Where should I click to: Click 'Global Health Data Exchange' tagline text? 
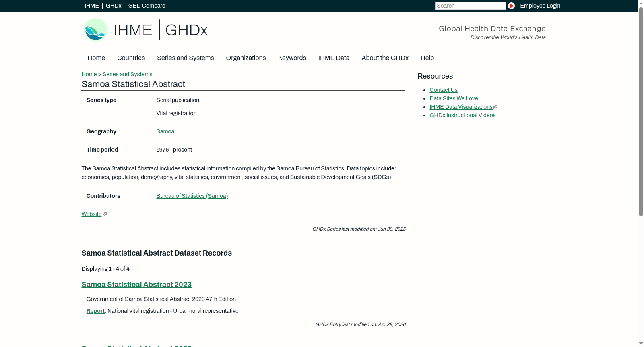492,29
